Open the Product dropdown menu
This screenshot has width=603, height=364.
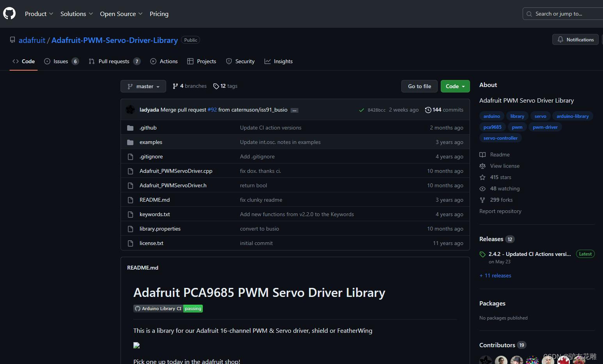[39, 14]
